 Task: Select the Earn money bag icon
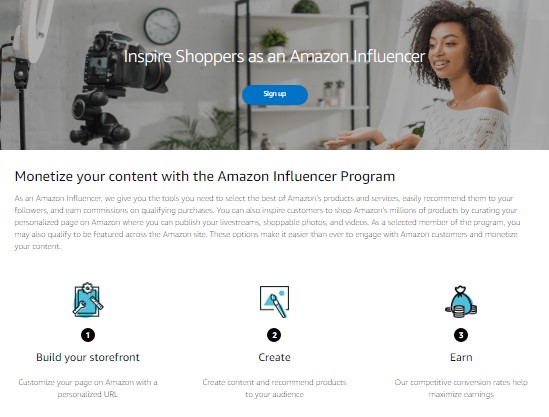[461, 301]
